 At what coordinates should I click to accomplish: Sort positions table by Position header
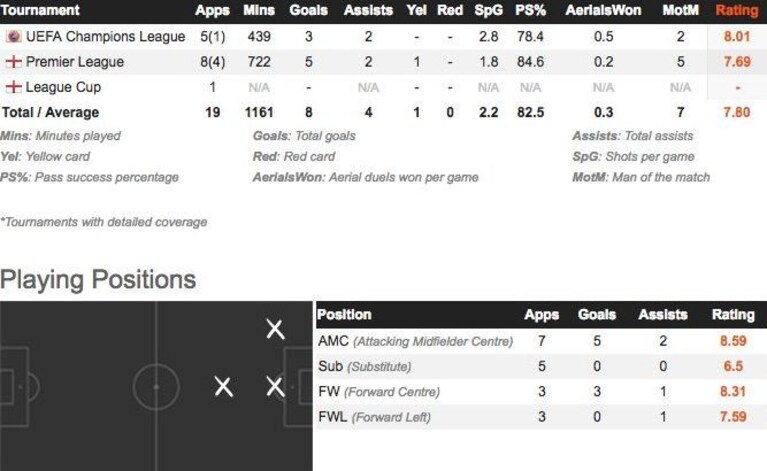point(344,314)
